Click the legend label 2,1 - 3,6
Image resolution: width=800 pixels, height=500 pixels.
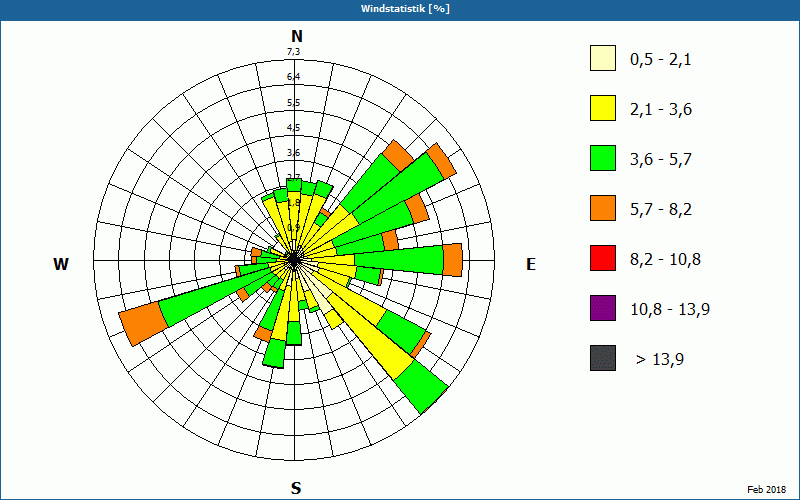click(661, 110)
